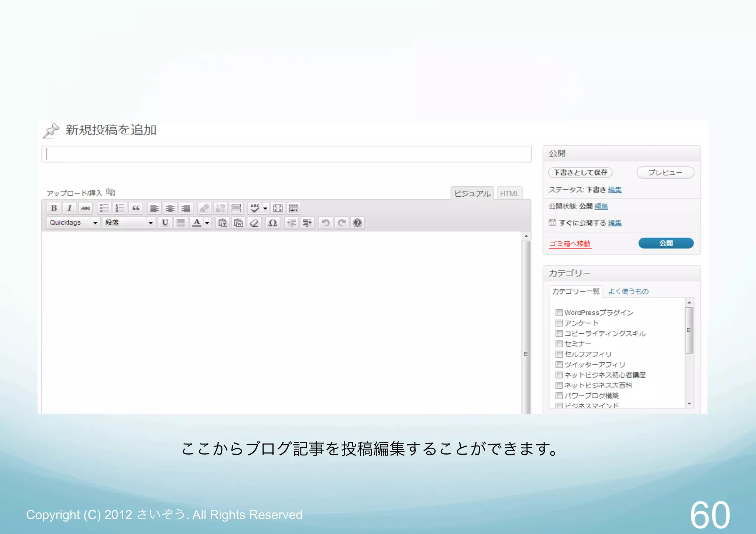Click category list scrollbar up arrow

pyautogui.click(x=689, y=303)
